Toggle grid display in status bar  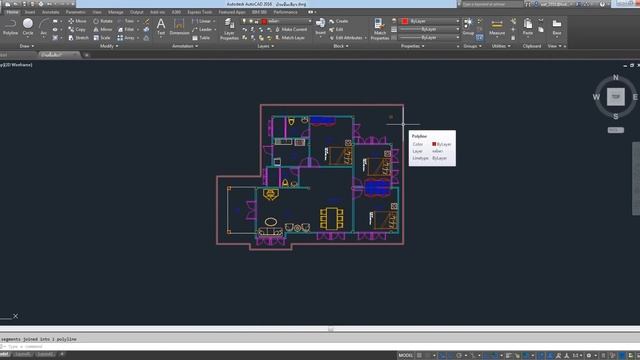point(419,356)
